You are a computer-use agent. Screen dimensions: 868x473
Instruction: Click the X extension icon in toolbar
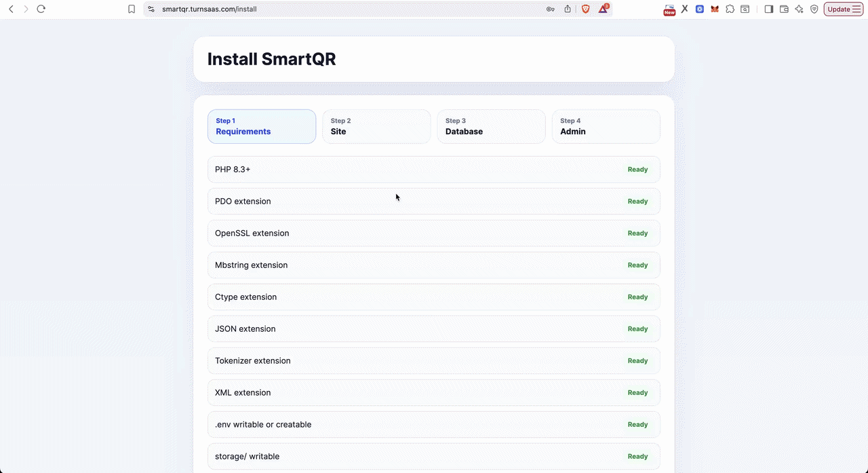[685, 9]
